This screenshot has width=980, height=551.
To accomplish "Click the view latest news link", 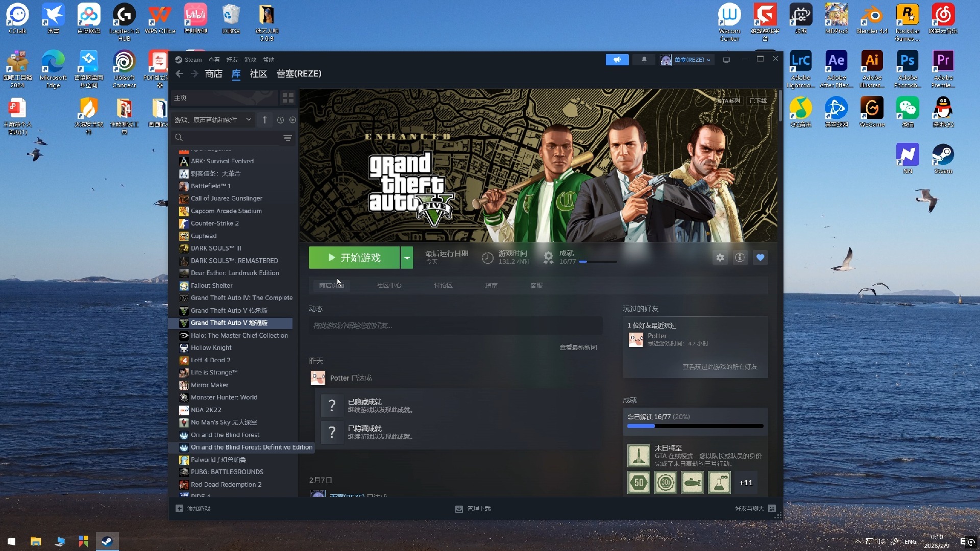I will 578,347.
